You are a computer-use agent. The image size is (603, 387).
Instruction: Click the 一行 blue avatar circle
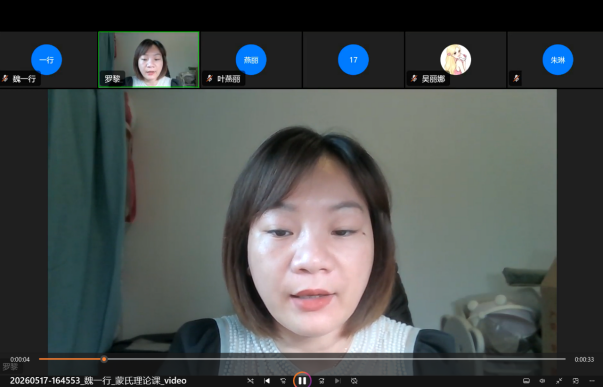coord(47,60)
